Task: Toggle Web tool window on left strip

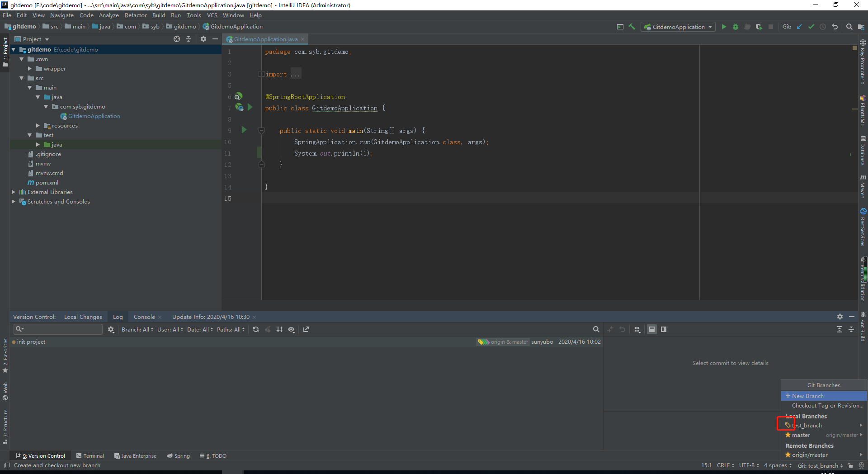Action: pyautogui.click(x=5, y=391)
